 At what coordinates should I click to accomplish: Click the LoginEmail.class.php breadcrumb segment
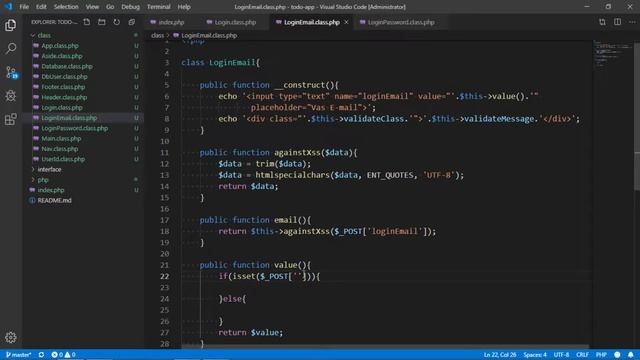click(x=209, y=36)
